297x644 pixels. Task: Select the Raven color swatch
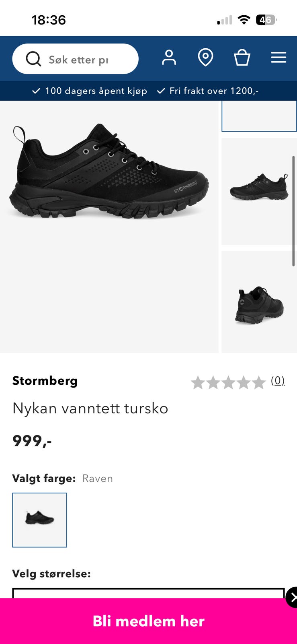click(39, 520)
